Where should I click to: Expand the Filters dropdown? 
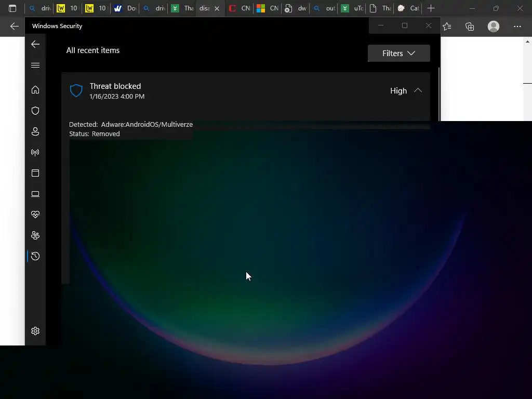(398, 54)
